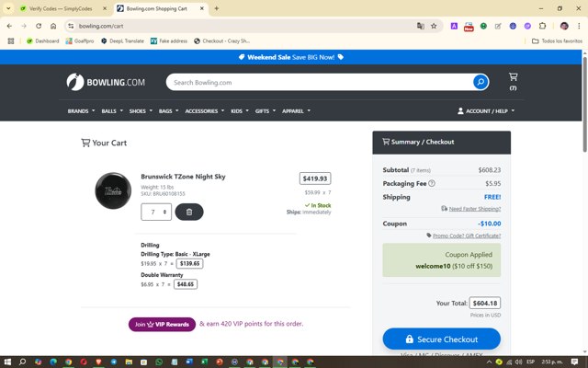The image size is (588, 368).
Task: Expand the BRANDS menu
Action: [x=81, y=111]
